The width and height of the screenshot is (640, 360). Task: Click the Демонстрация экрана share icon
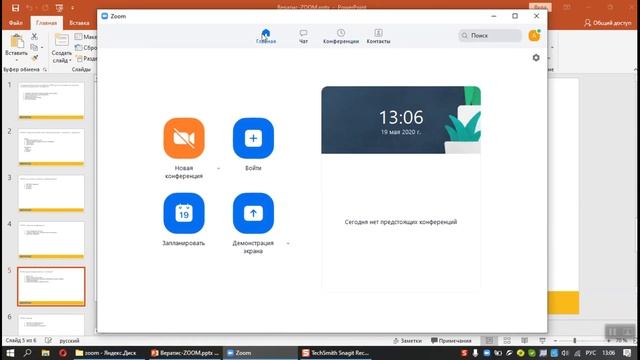click(253, 213)
